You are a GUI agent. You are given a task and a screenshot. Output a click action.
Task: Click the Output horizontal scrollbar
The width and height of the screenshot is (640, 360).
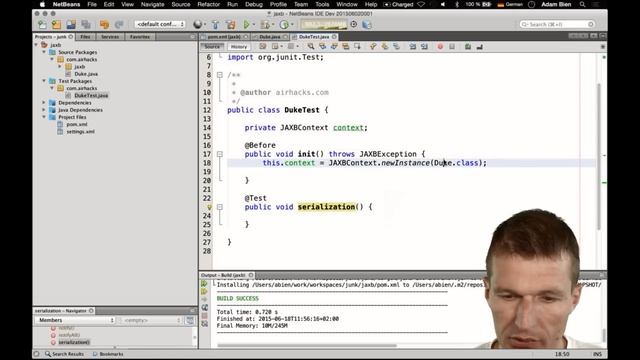(307, 345)
